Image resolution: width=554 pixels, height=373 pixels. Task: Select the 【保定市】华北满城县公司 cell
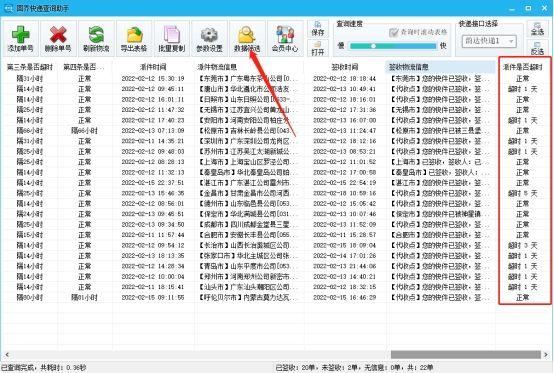[249, 214]
